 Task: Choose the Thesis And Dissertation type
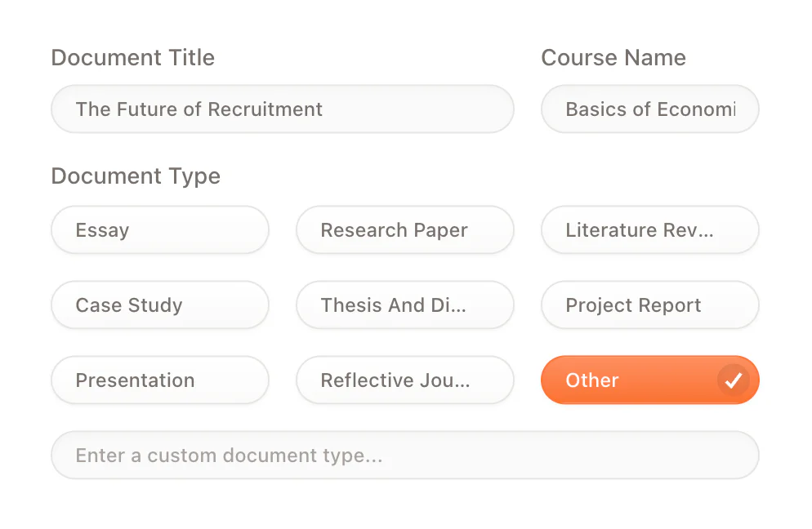404,305
